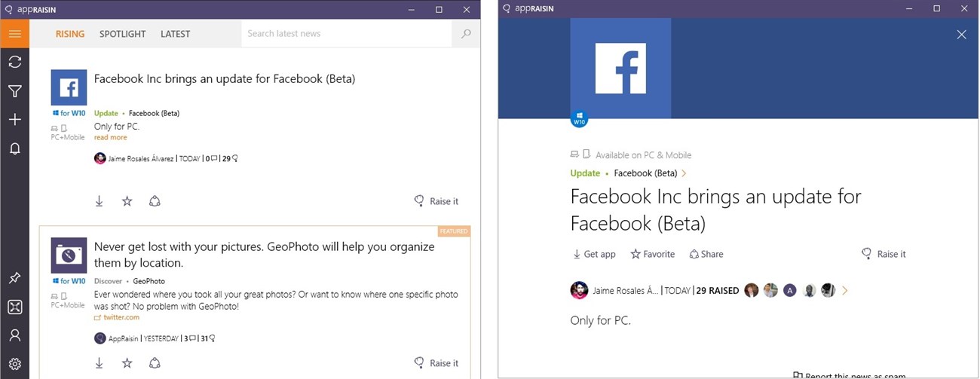
Task: Click Raise it on GeoPhoto post
Action: click(x=436, y=363)
